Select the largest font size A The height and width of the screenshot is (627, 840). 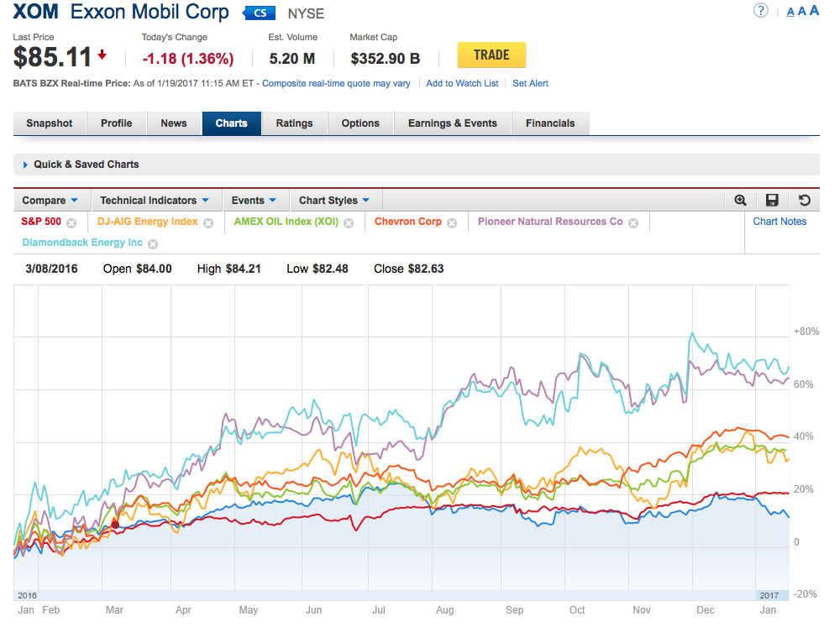[x=815, y=11]
